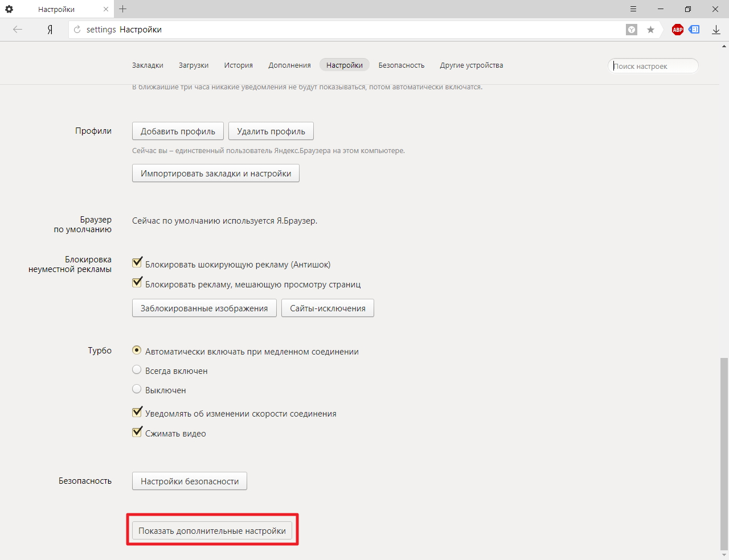
Task: Select the Всегда включен radio option
Action: (x=137, y=369)
